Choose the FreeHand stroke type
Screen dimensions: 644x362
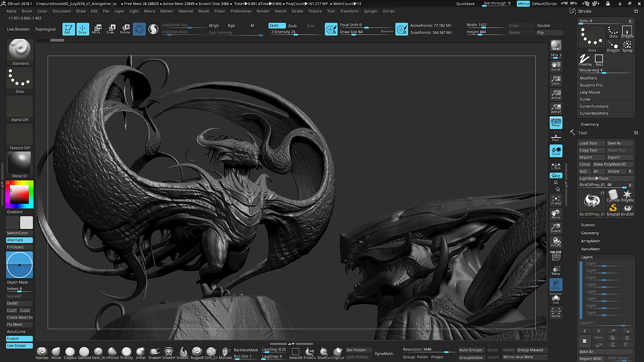(x=585, y=60)
